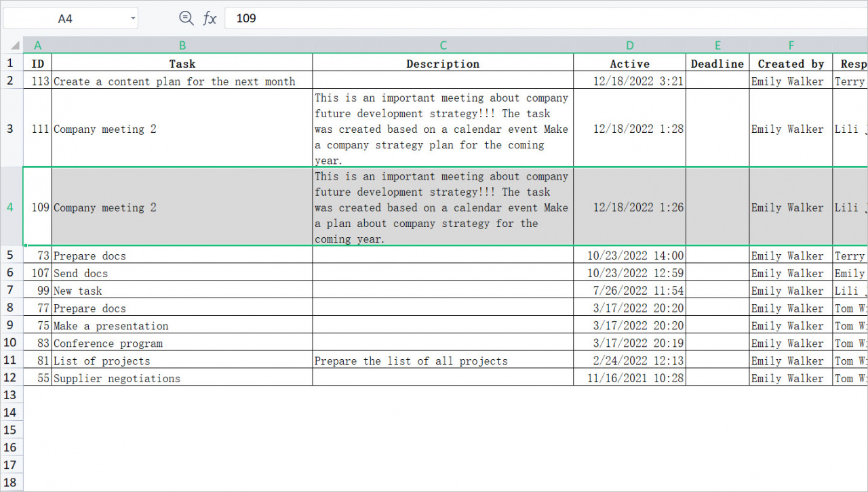The image size is (868, 492).
Task: Select 'Create a content plan for the next month' cell
Action: [x=182, y=81]
